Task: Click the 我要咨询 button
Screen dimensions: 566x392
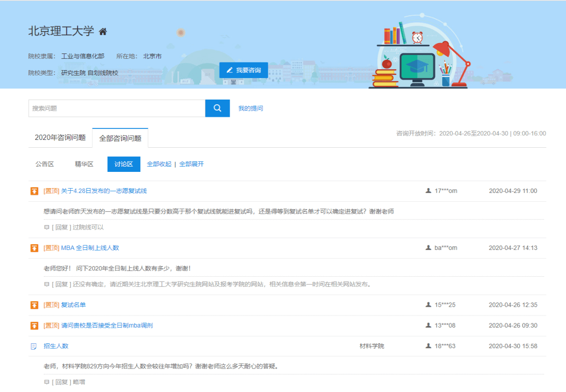Action: [x=244, y=70]
